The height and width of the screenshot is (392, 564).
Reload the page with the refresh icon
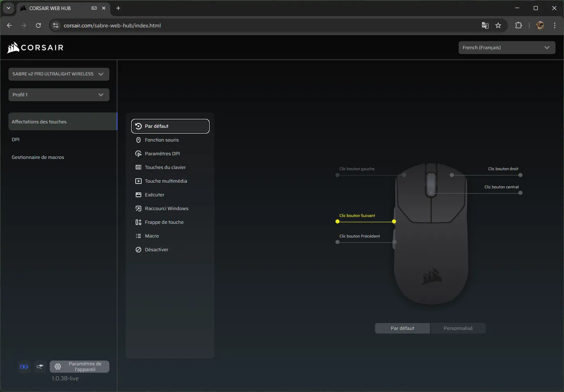[x=38, y=25]
